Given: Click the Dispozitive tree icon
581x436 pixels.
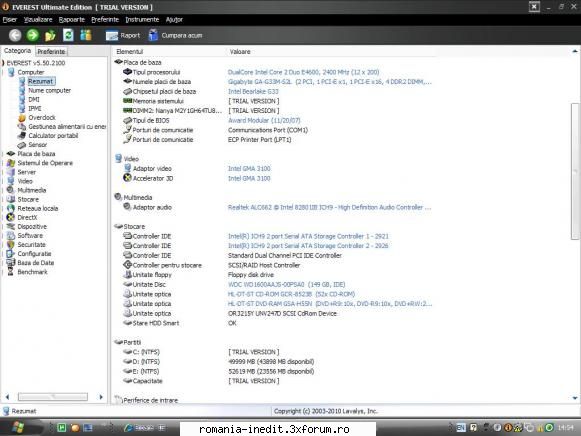Looking at the screenshot, I should 11,226.
